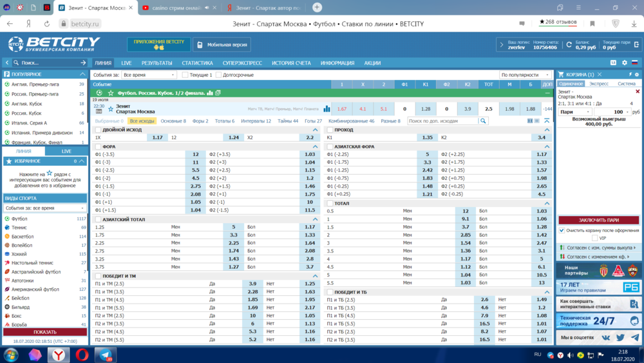The image size is (644, 363).
Task: Open Приложения Betcity button
Action: click(158, 44)
